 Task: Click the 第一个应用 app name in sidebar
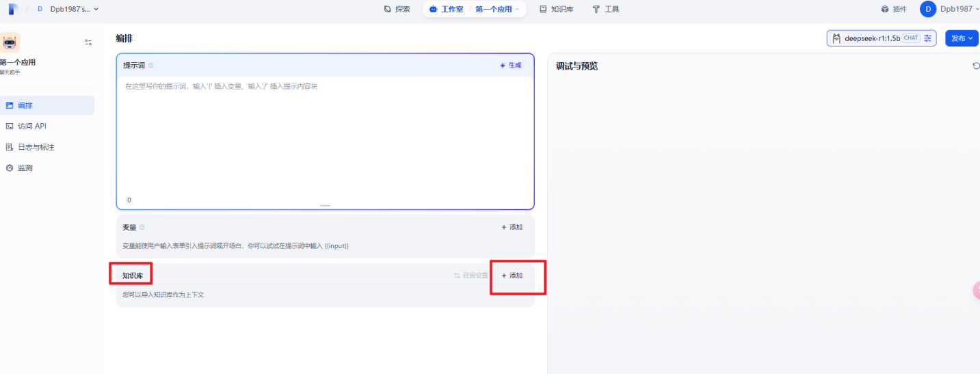(x=18, y=62)
